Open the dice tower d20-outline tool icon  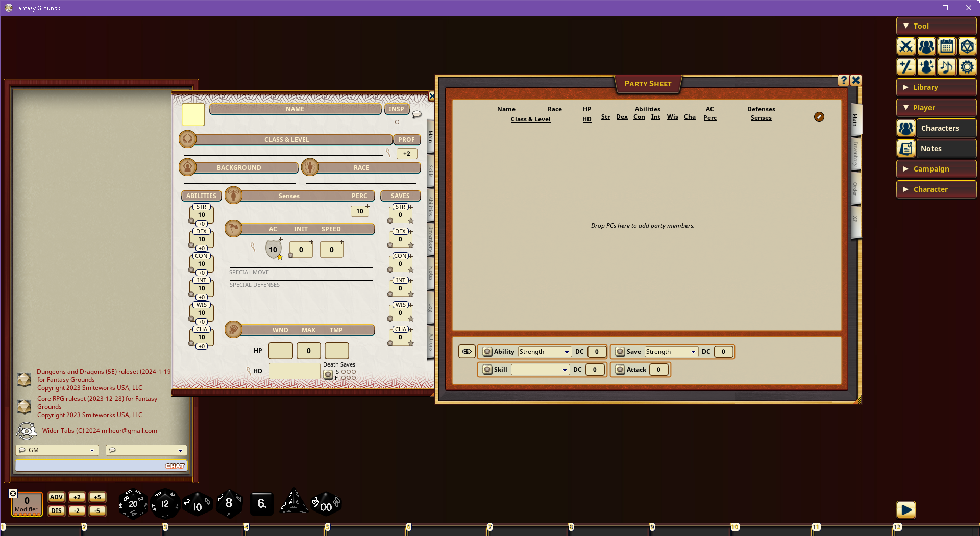(967, 46)
